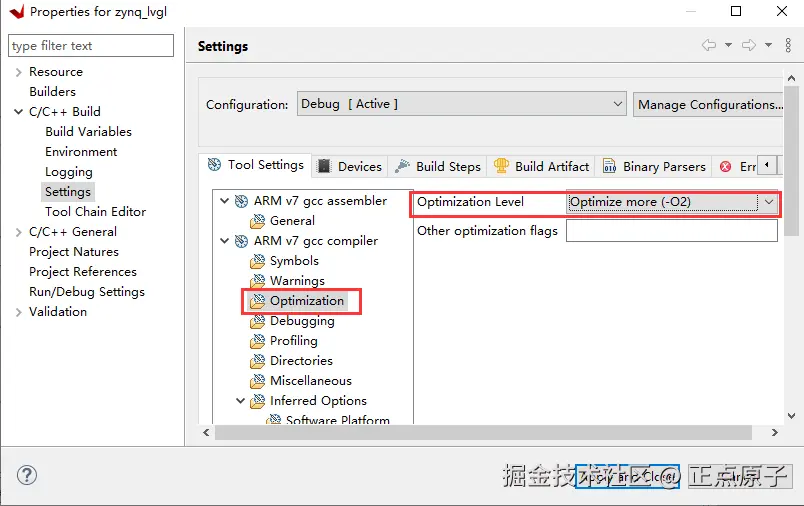Screen dimensions: 804x506
Task: Show previous tabs with scroll arrow
Action: (767, 165)
